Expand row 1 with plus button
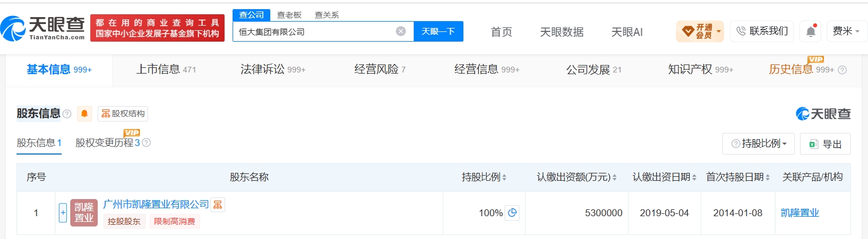868x239 pixels. pyautogui.click(x=63, y=213)
